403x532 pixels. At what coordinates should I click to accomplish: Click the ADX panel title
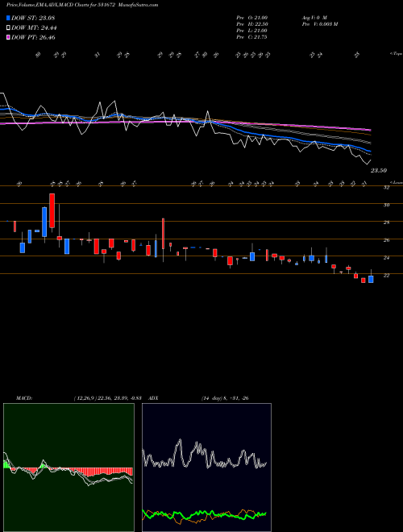tap(153, 398)
